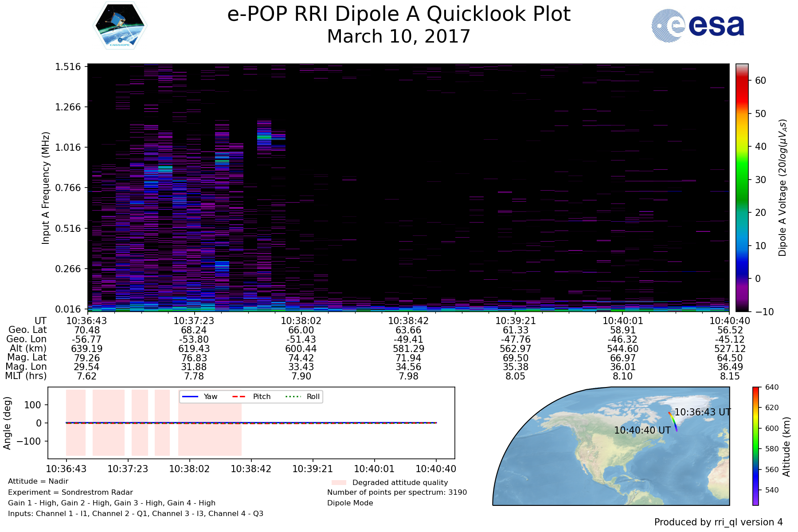Click the 'March 10, 2017' date subtitle

[x=399, y=36]
